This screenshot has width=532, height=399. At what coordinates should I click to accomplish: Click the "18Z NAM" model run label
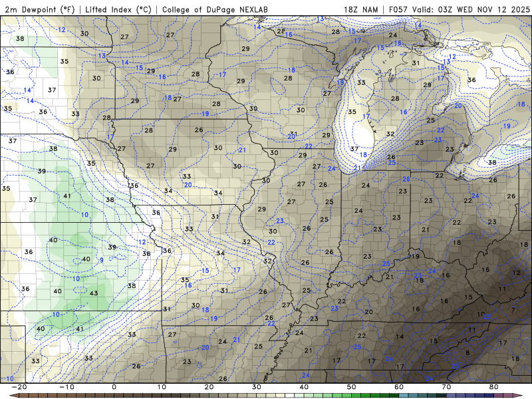click(x=361, y=9)
